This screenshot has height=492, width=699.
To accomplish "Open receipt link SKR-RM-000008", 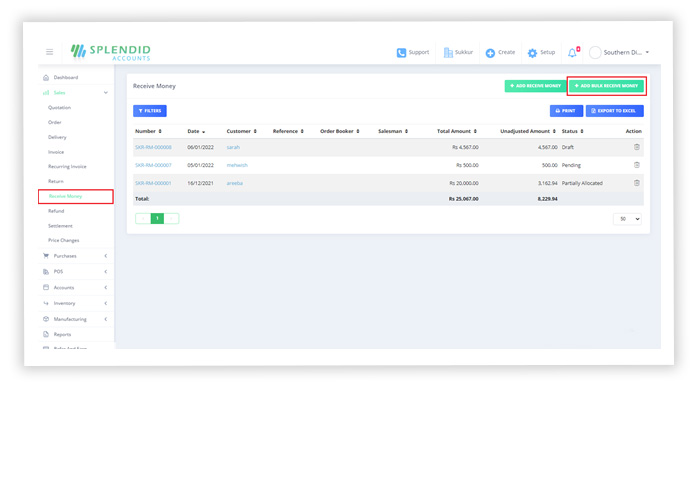I will click(153, 148).
